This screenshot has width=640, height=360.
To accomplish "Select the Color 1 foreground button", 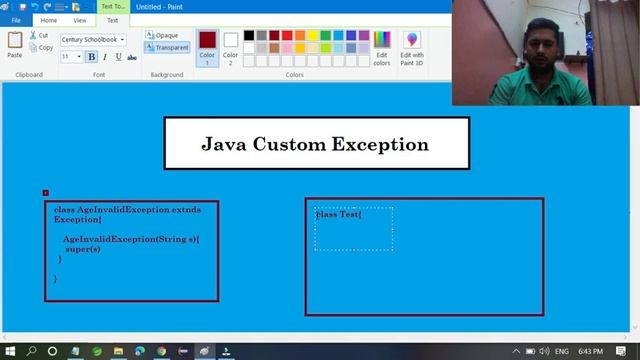I will pos(207,48).
